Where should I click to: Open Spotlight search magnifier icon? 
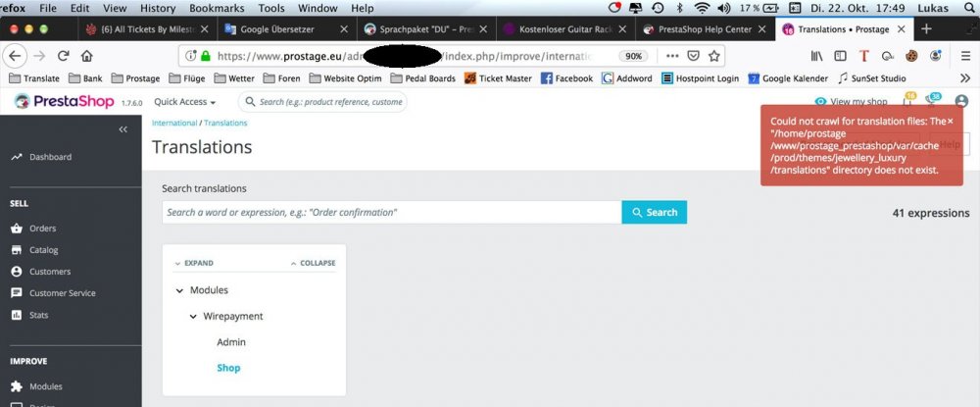(x=969, y=8)
